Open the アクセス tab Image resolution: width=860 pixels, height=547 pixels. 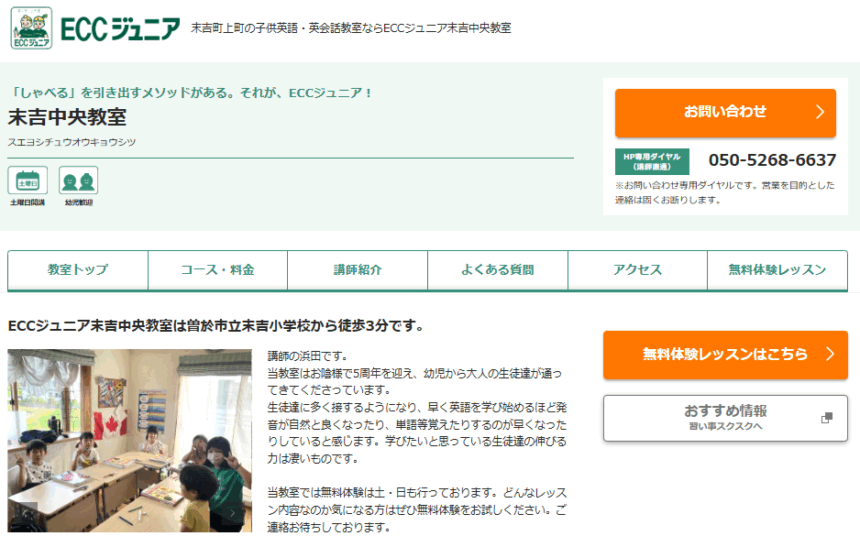click(x=638, y=270)
